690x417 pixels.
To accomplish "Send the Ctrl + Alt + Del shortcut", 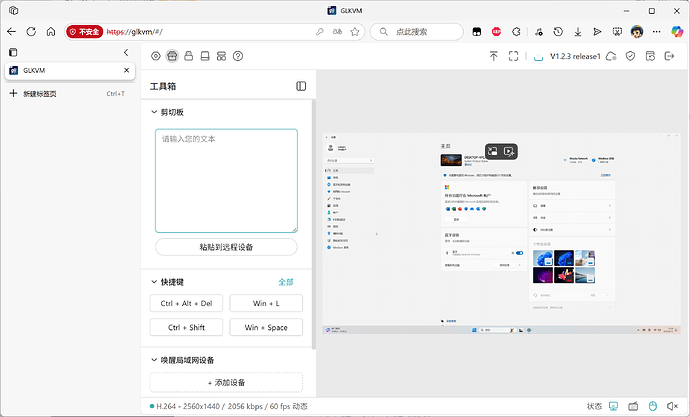I will (x=187, y=303).
